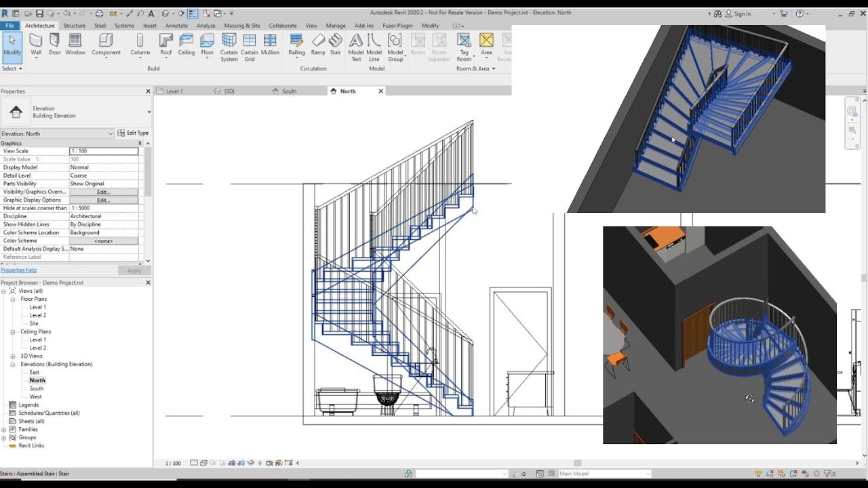
Task: Collapse the Floor Plans tree node
Action: (x=13, y=299)
